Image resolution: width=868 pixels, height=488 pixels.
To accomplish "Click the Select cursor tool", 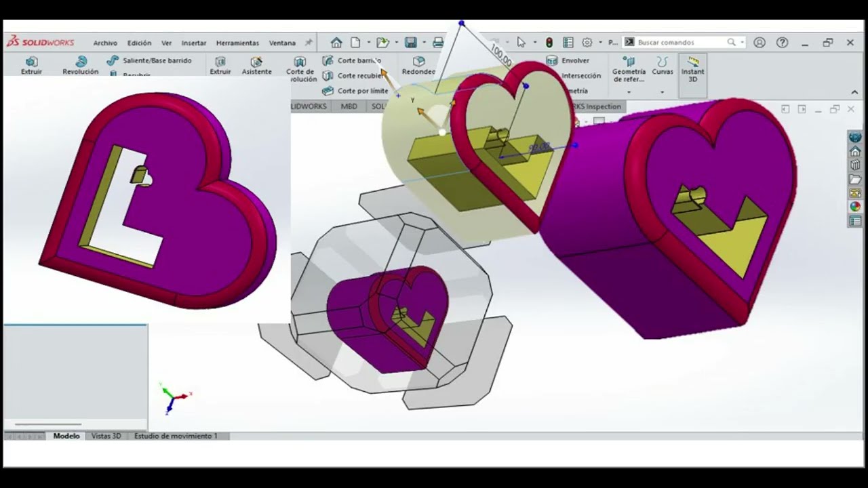I will point(521,42).
